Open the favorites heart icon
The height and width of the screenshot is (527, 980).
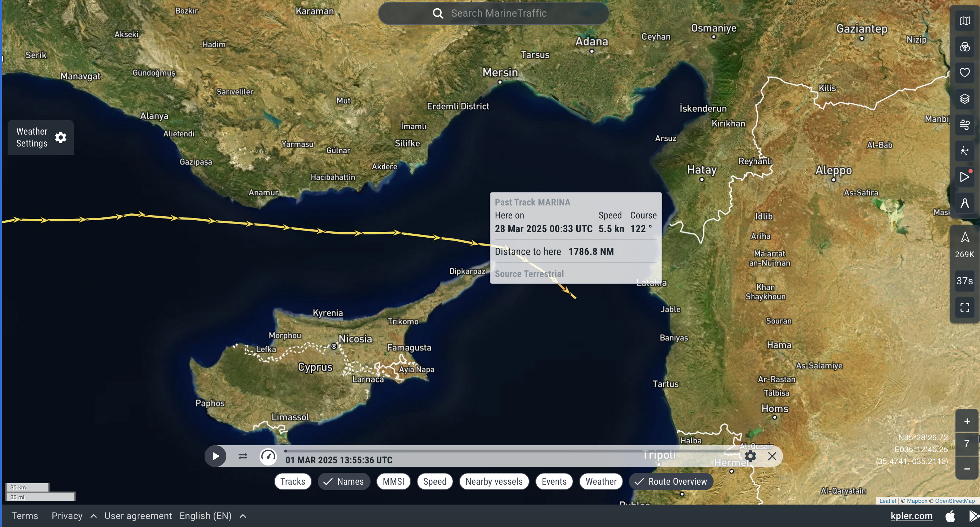pyautogui.click(x=964, y=72)
